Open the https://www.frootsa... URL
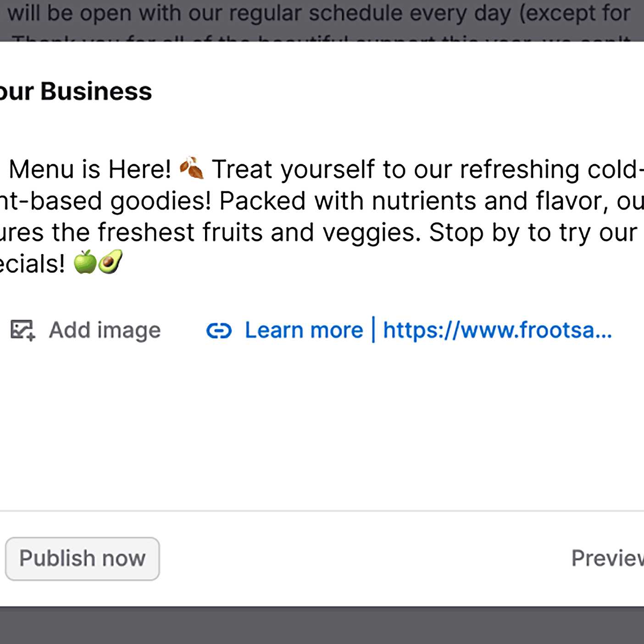The width and height of the screenshot is (644, 644). click(497, 330)
